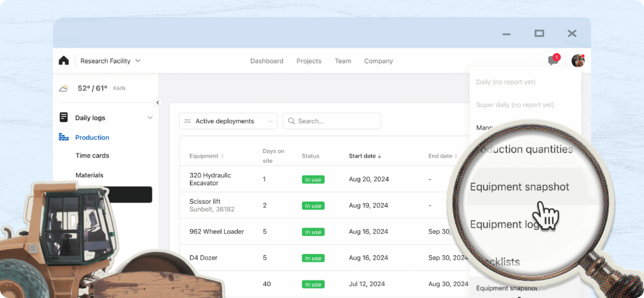Open the Active deployments filter dropdown

[228, 121]
